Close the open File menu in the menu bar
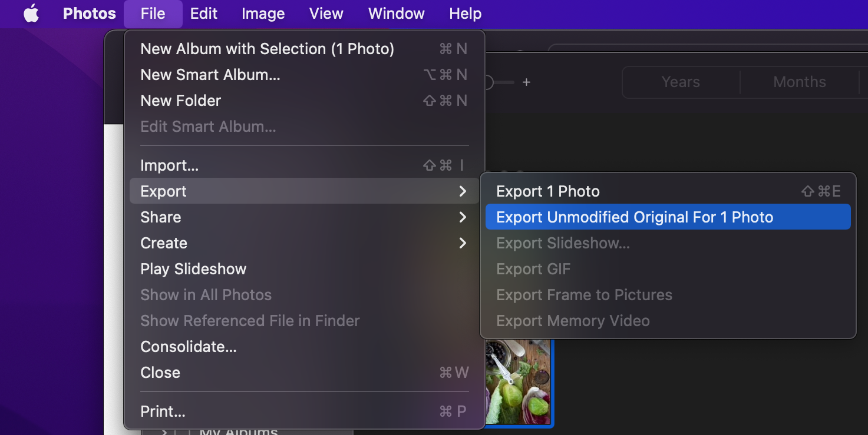868x435 pixels. click(153, 14)
